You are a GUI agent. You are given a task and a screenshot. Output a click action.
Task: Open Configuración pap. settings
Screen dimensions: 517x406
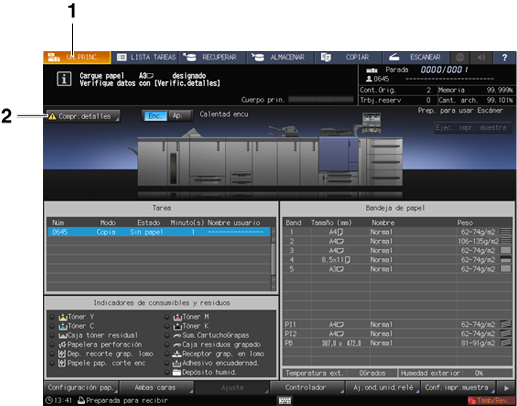click(81, 388)
